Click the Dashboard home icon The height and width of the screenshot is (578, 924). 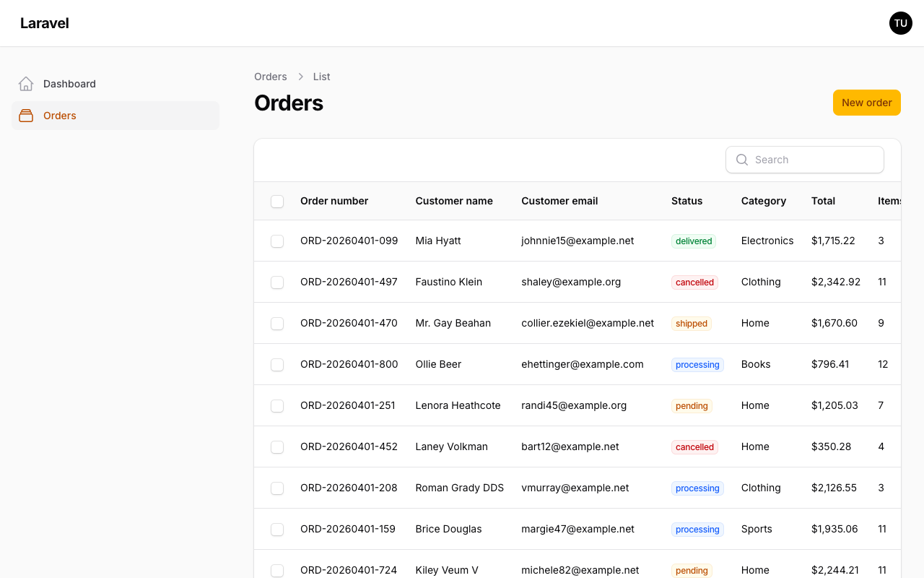26,84
